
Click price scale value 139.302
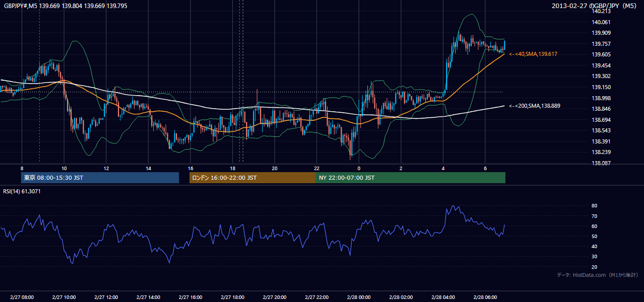(601, 76)
